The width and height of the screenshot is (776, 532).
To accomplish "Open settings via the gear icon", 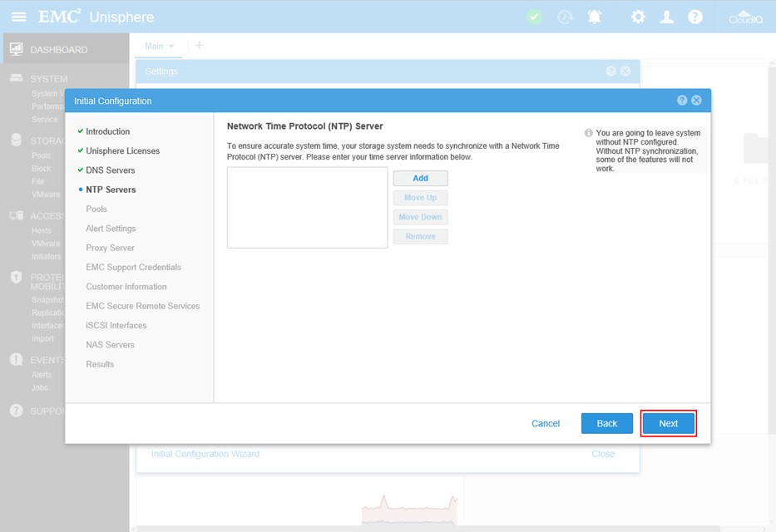I will [x=638, y=17].
